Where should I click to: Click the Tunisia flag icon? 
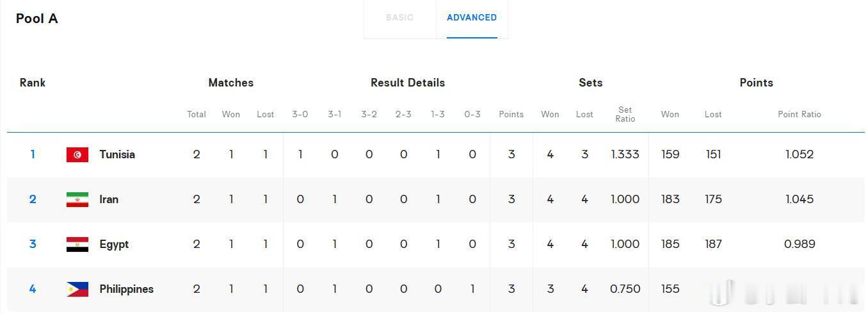[x=77, y=154]
